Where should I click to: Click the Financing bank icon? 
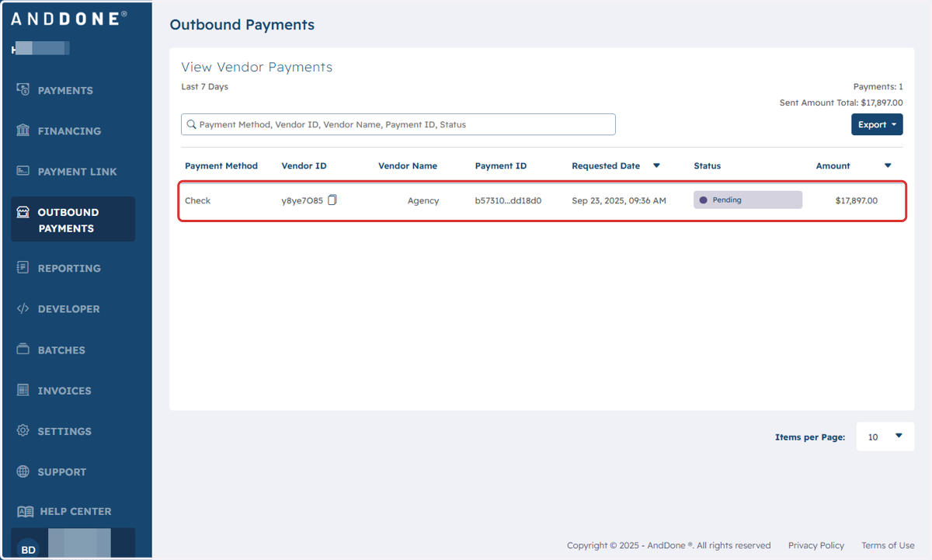[23, 130]
